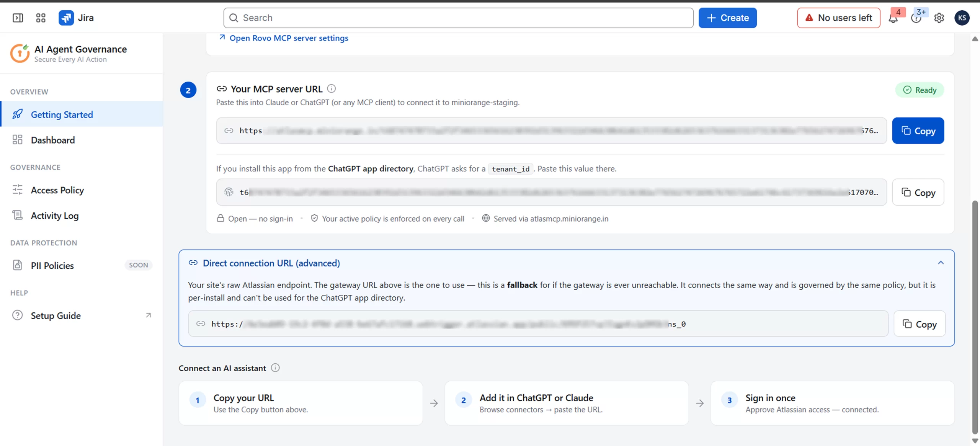
Task: Open the app switcher grid icon
Action: [x=41, y=18]
